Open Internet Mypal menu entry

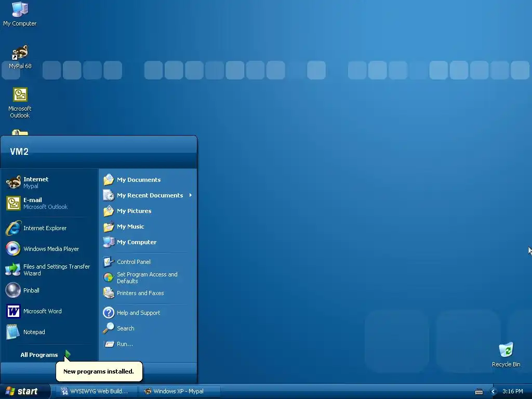49,182
